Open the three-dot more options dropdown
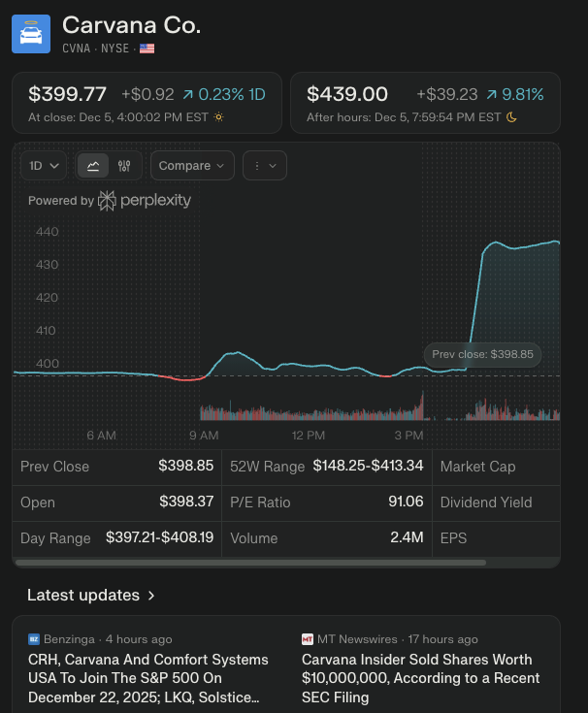This screenshot has height=713, width=588. [x=265, y=166]
